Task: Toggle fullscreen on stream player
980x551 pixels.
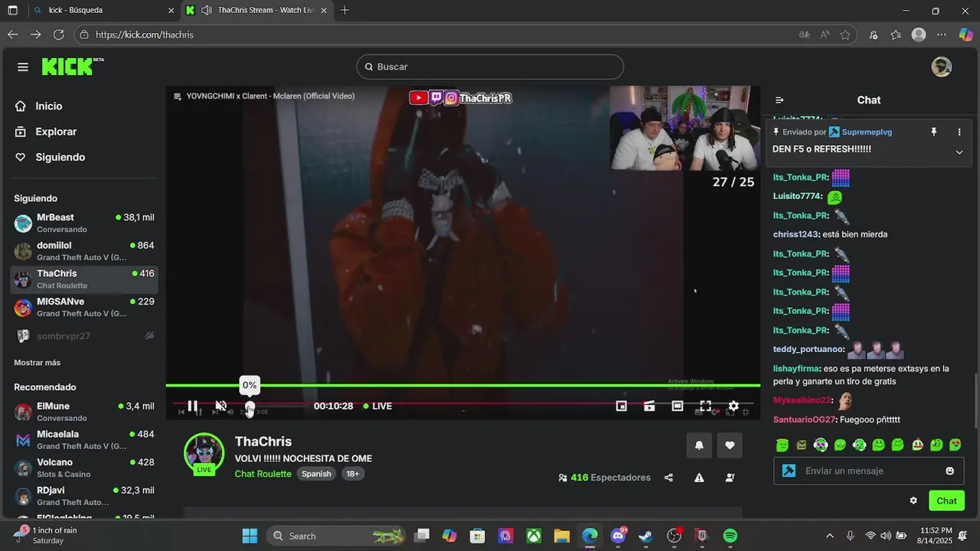Action: pos(705,406)
